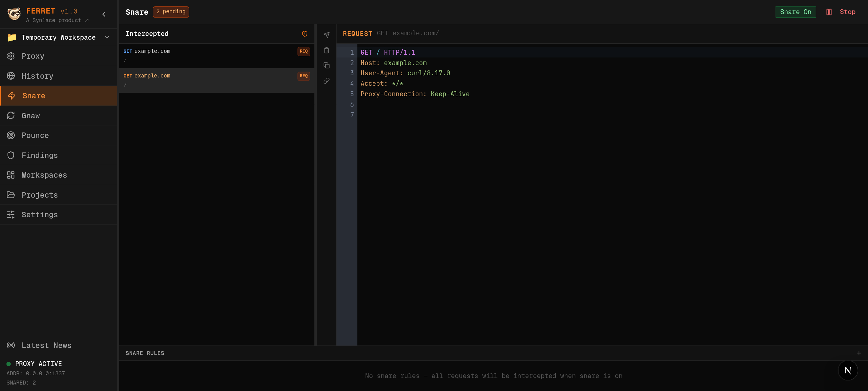Image resolution: width=868 pixels, height=391 pixels.
Task: Click the Temporary Workspace folder icon
Action: tap(12, 37)
